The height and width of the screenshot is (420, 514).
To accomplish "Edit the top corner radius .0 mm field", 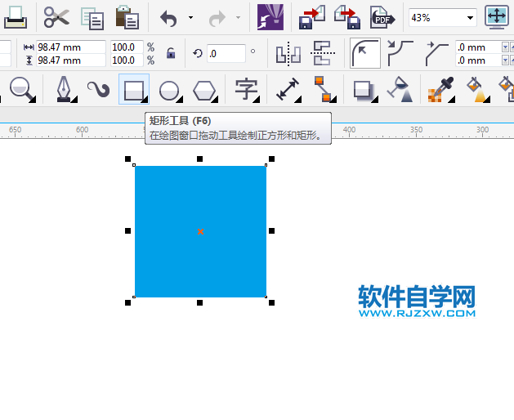I will tap(478, 47).
